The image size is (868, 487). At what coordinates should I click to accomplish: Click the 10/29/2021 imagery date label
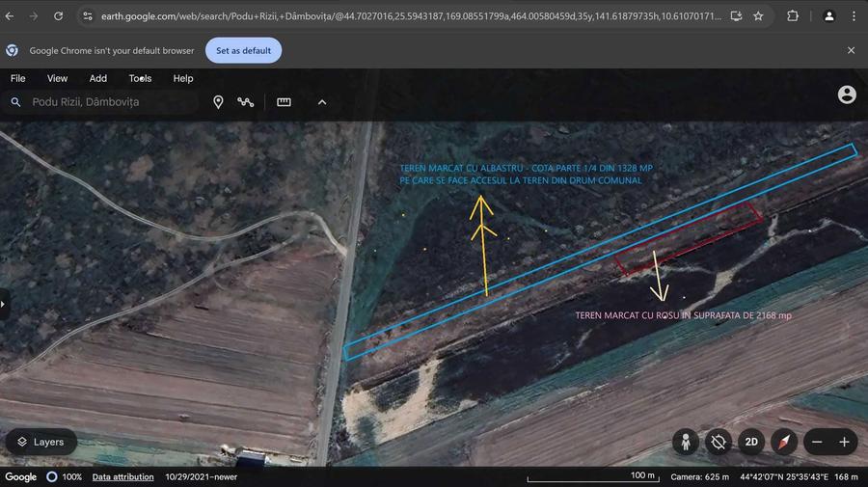point(201,477)
